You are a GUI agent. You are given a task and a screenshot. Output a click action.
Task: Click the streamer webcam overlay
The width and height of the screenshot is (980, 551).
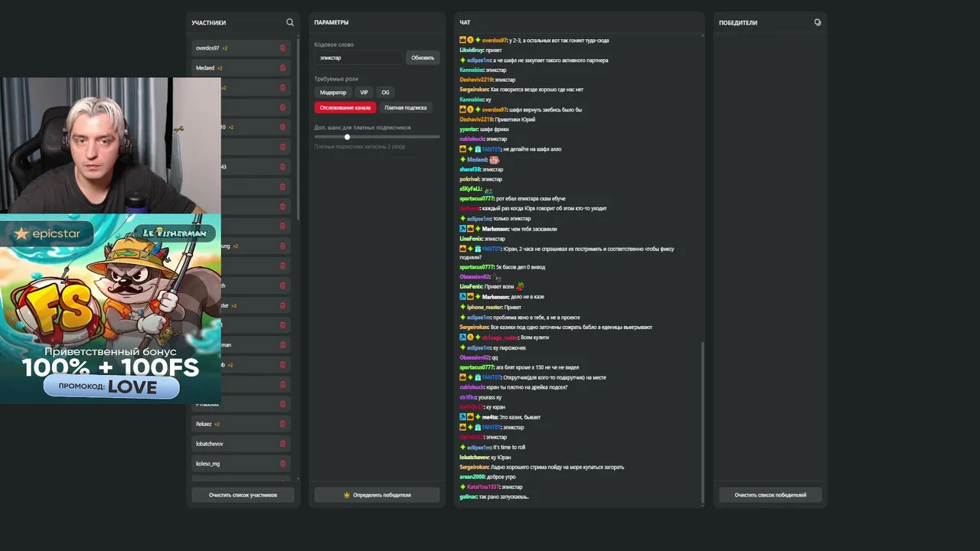(x=110, y=145)
